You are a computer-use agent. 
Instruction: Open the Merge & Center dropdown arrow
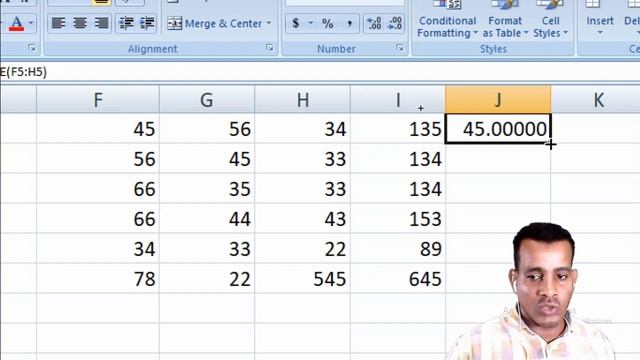point(269,23)
